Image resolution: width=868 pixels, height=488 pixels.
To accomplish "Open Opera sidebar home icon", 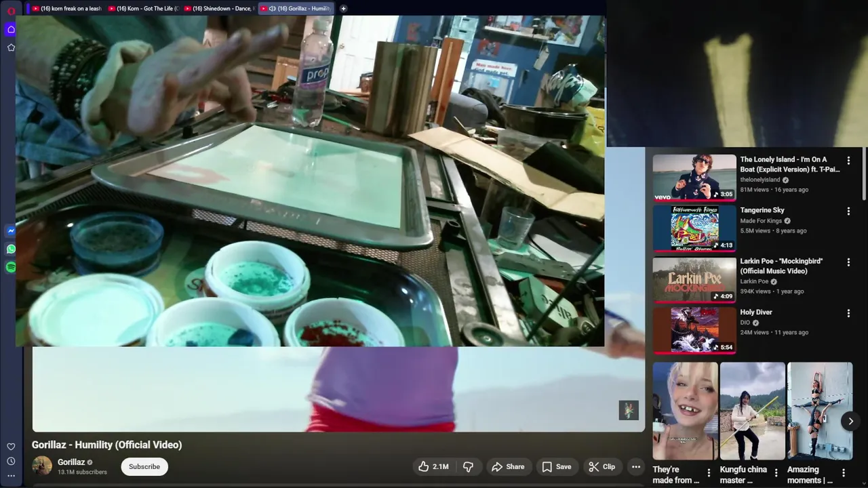I will coord(11,29).
